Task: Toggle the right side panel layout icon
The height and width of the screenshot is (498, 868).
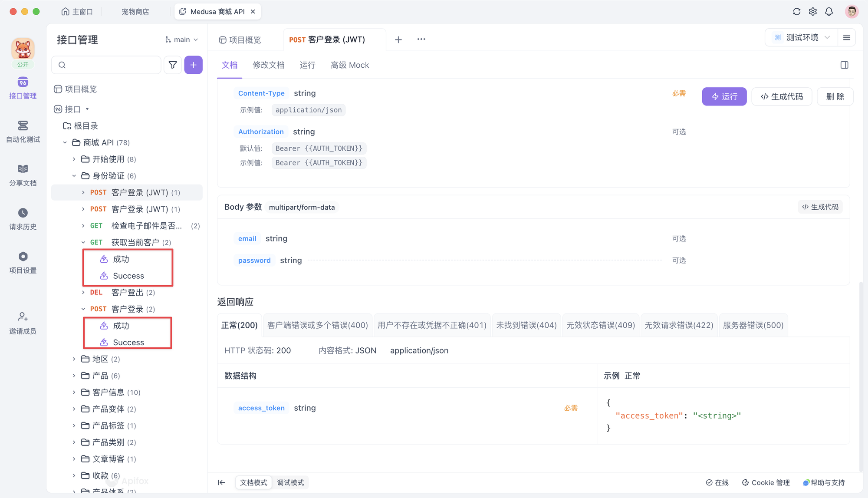Action: pyautogui.click(x=844, y=65)
